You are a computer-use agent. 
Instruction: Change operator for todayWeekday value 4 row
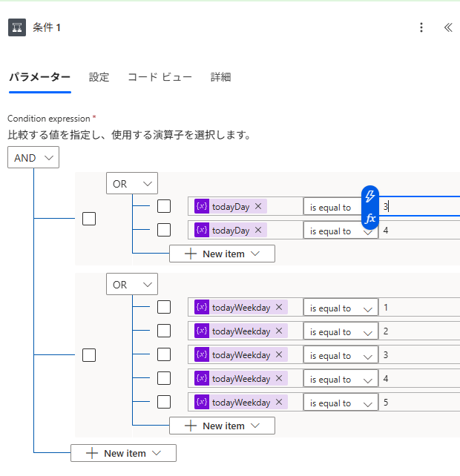tap(341, 379)
